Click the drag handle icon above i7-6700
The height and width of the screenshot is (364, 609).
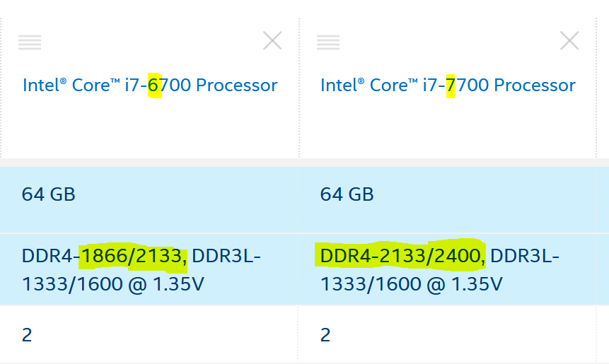coord(30,42)
